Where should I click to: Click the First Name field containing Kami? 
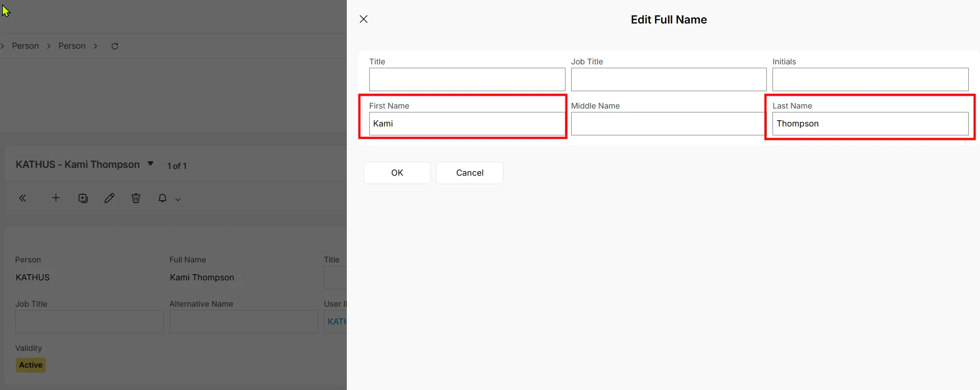click(467, 124)
